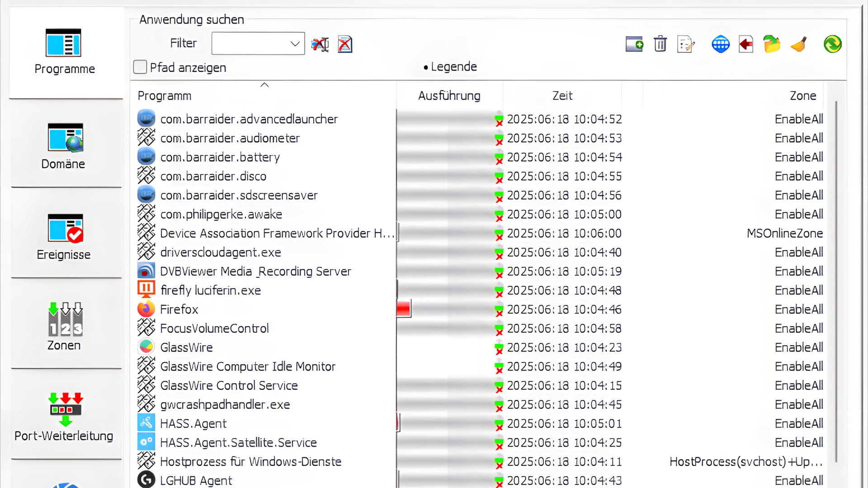Delete the entry using the trash can icon
This screenshot has width=868, height=488.
point(660,44)
